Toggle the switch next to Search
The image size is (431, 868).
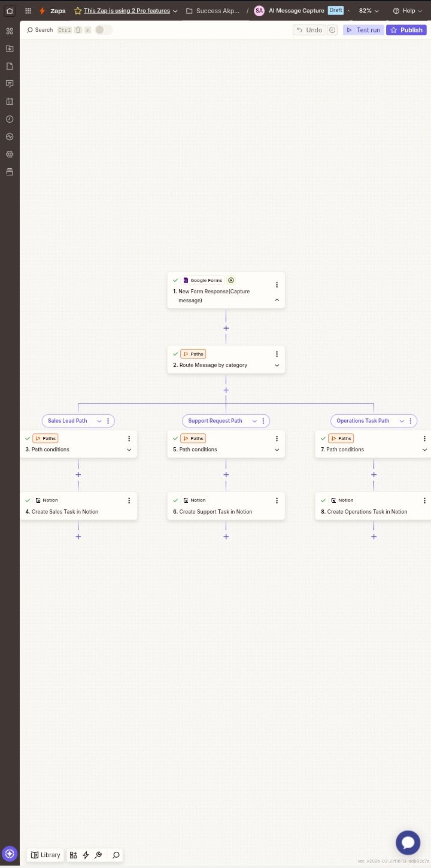(103, 30)
